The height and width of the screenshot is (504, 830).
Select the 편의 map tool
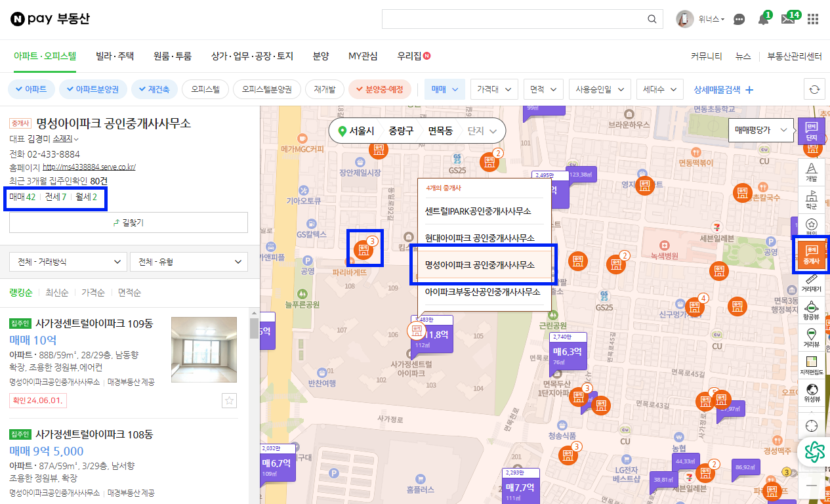point(812,226)
